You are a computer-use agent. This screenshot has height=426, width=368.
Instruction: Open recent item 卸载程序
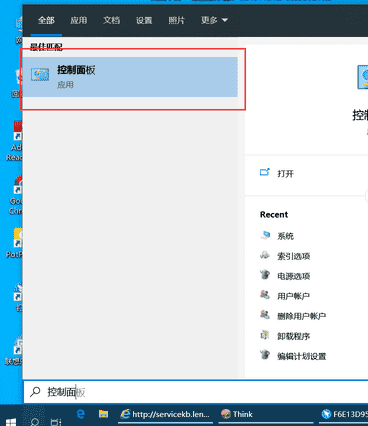pos(294,336)
